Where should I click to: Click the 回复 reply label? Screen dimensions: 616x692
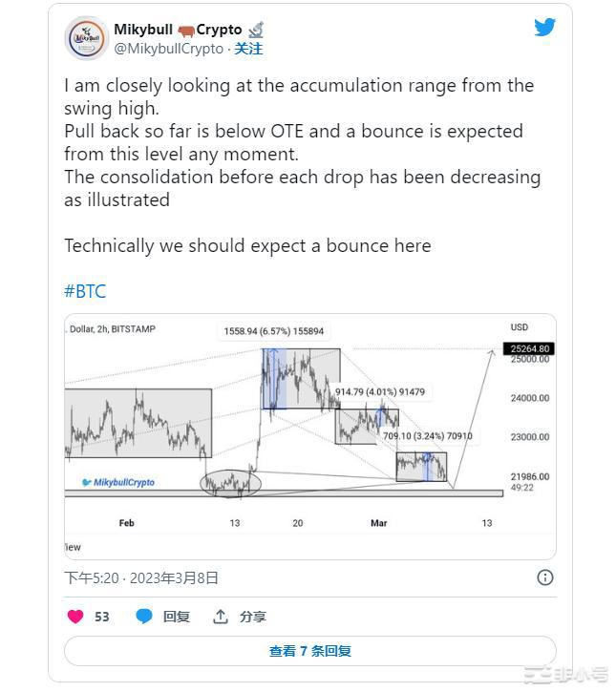point(177,617)
